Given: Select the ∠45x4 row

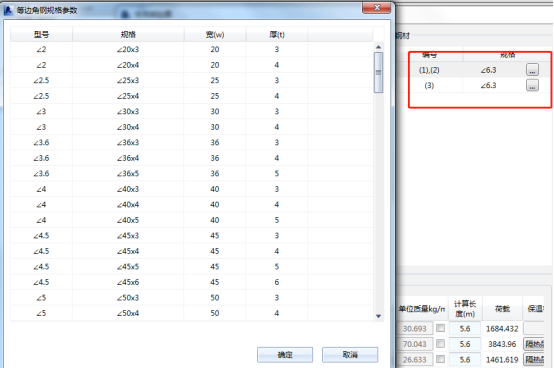Looking at the screenshot, I should click(191, 251).
